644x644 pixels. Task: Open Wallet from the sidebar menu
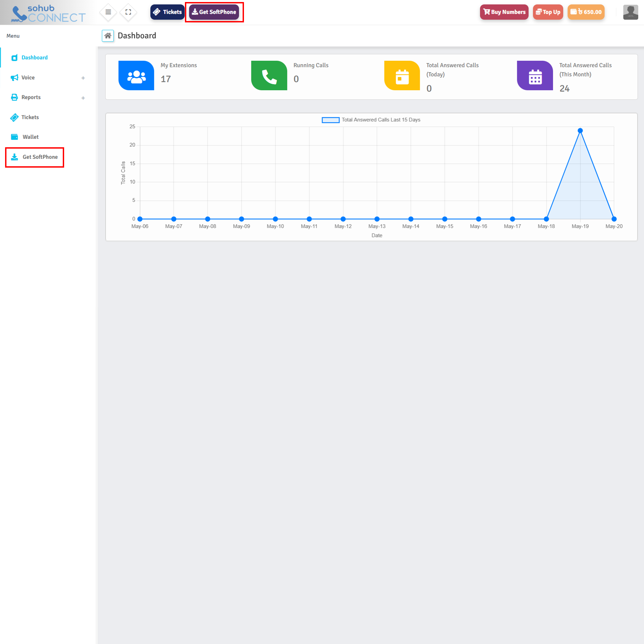tap(31, 137)
